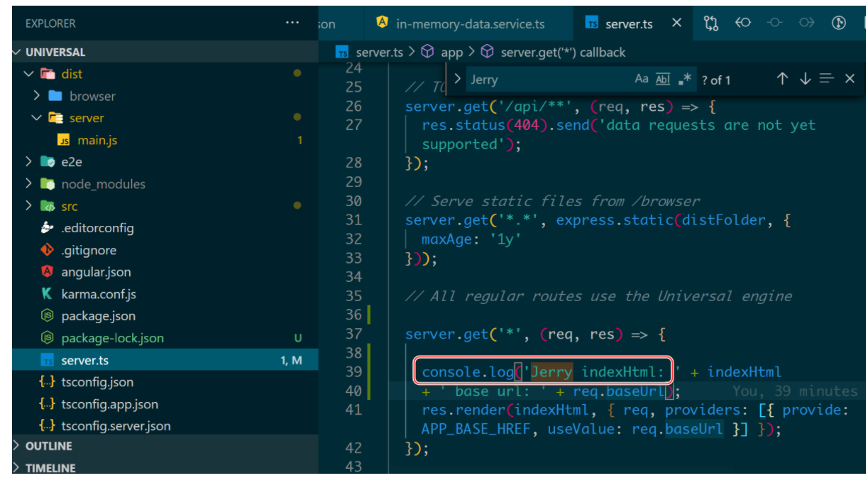868x478 pixels.
Task: Click line number 31 in gutter
Action: [353, 219]
